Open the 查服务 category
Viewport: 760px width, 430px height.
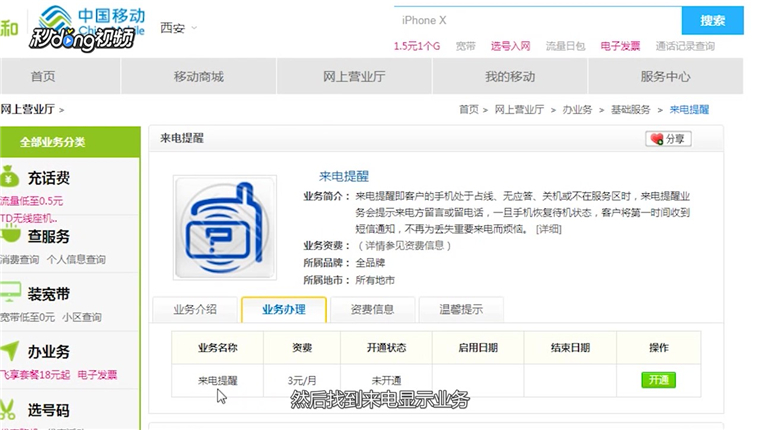click(x=48, y=236)
